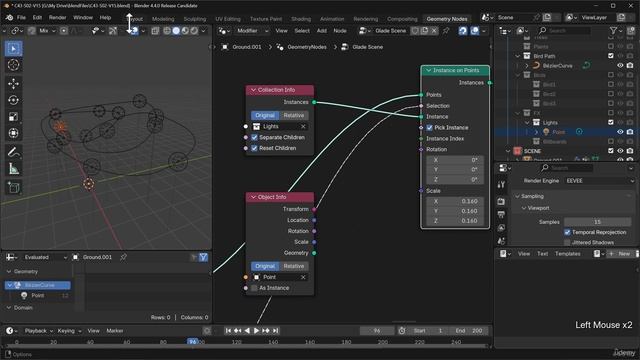Clear the Point object field
The height and width of the screenshot is (360, 640).
pos(303,277)
